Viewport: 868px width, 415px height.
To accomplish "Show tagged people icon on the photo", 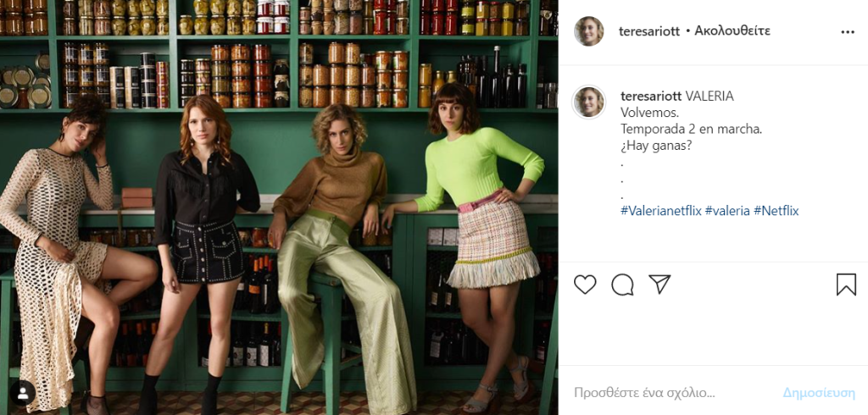I will pos(23,393).
